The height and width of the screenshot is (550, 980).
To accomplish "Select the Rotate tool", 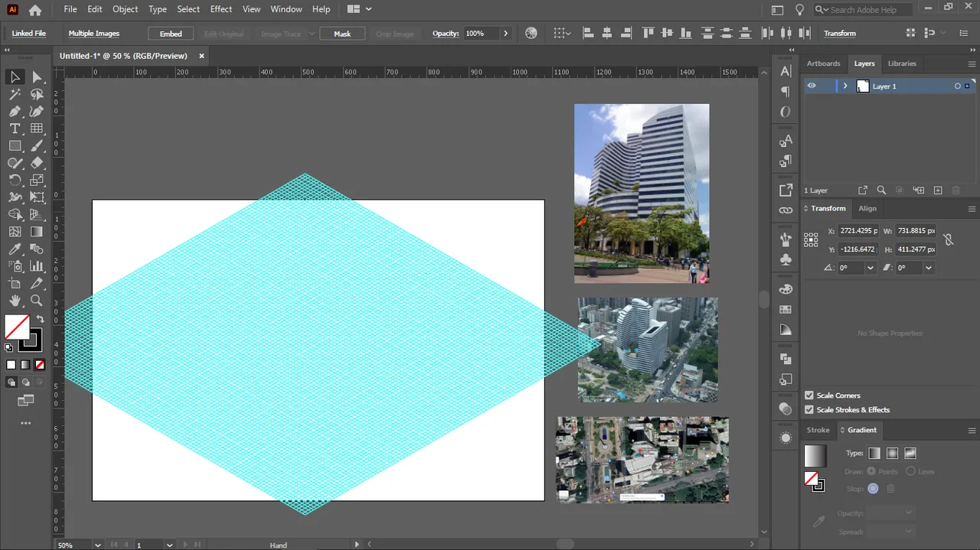I will tap(15, 181).
